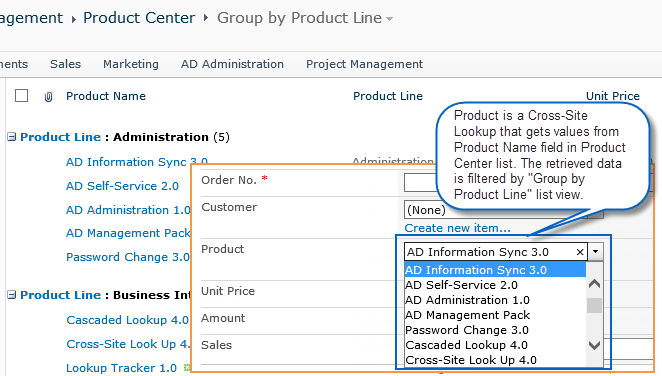Click the breadcrumb arrow before Product Center

pyautogui.click(x=74, y=19)
